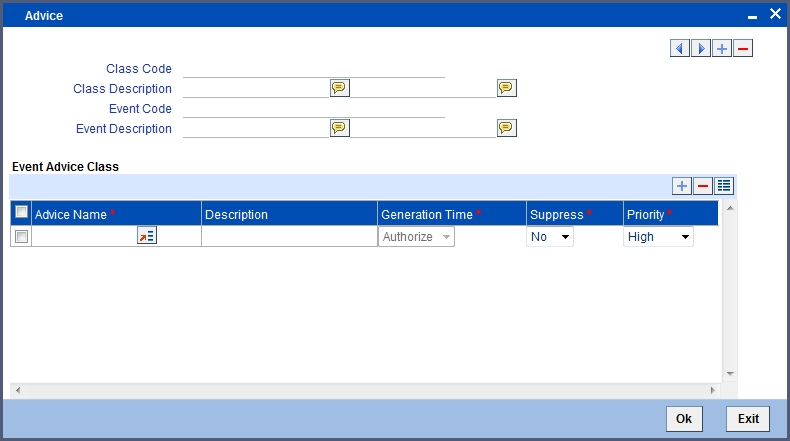
Task: Click Description cell in advice row
Action: click(289, 236)
